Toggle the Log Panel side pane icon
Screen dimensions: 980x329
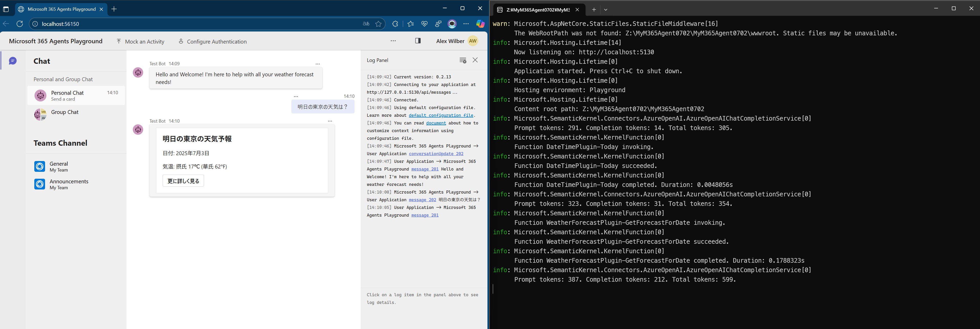tap(418, 41)
